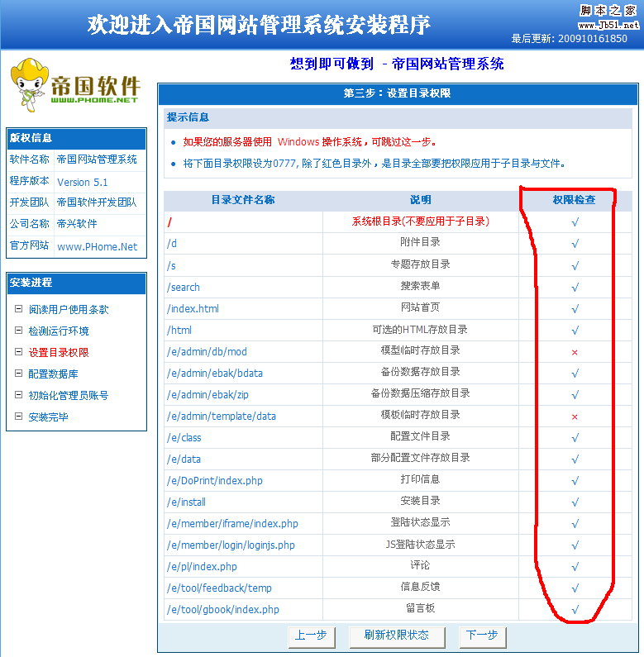
Task: Click the checkmark for root directory /
Action: click(x=575, y=222)
